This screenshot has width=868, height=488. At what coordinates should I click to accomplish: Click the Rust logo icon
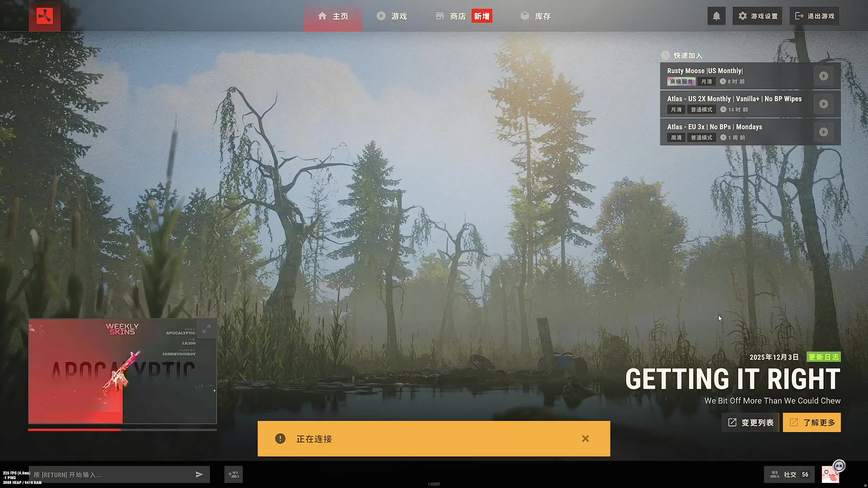point(45,16)
